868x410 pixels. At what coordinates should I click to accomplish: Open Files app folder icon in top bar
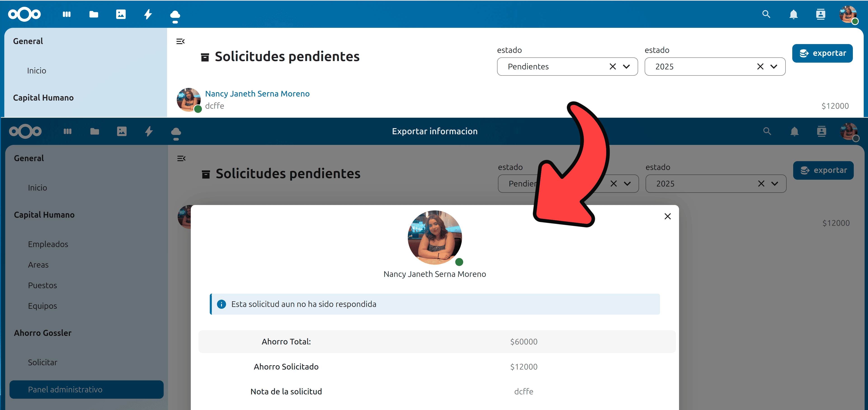pyautogui.click(x=94, y=14)
